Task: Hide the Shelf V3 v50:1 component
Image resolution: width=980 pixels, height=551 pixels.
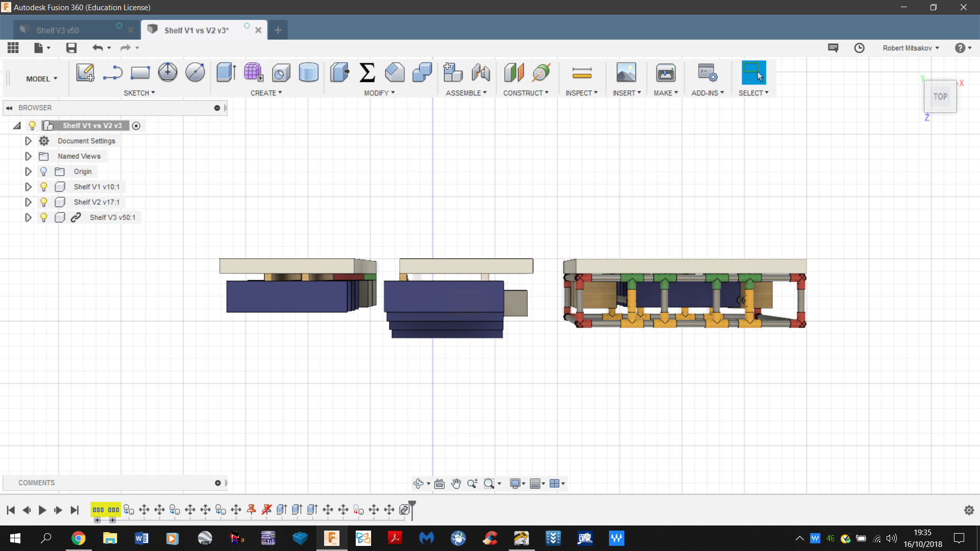Action: click(43, 217)
